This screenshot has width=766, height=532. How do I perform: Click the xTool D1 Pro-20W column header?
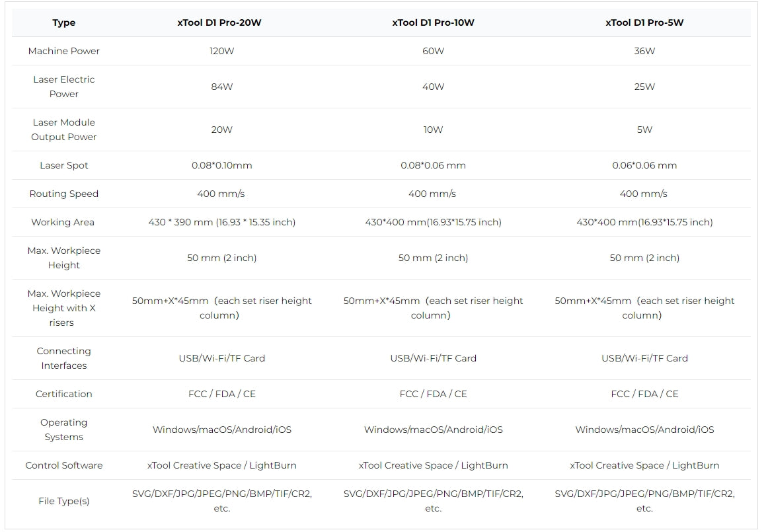tap(219, 22)
